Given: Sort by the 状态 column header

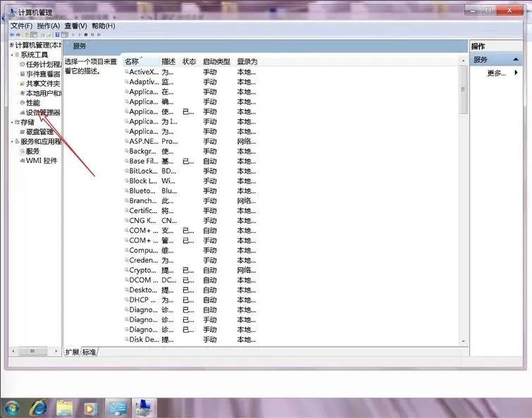Looking at the screenshot, I should pyautogui.click(x=190, y=61).
